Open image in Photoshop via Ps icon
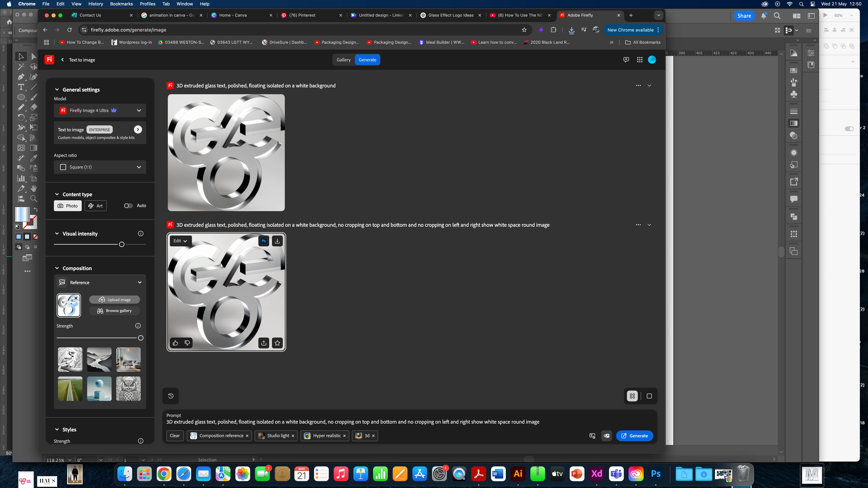 click(264, 241)
